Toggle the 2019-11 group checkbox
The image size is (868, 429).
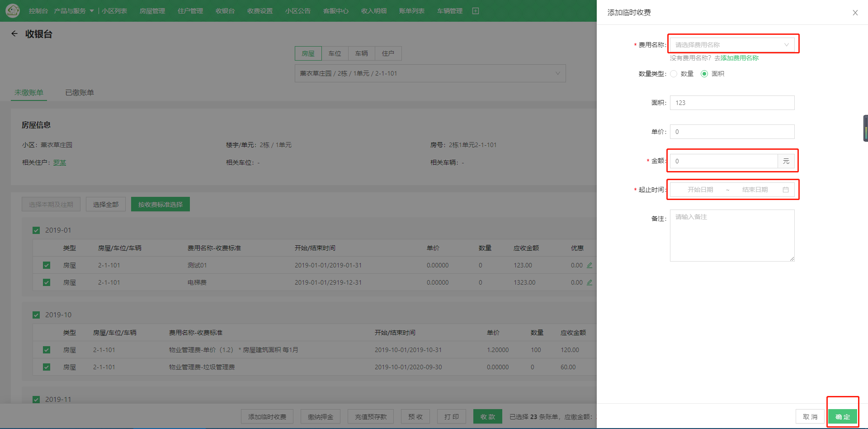click(x=36, y=400)
